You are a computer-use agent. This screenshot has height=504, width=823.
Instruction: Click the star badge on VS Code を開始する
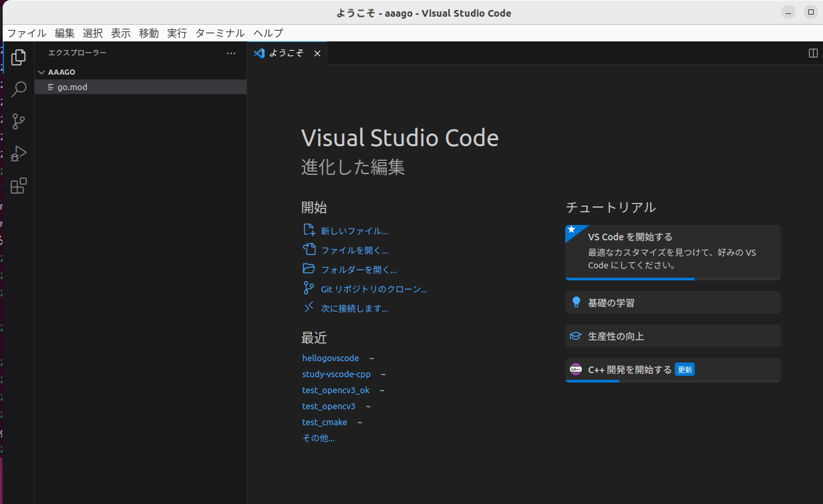pyautogui.click(x=572, y=230)
